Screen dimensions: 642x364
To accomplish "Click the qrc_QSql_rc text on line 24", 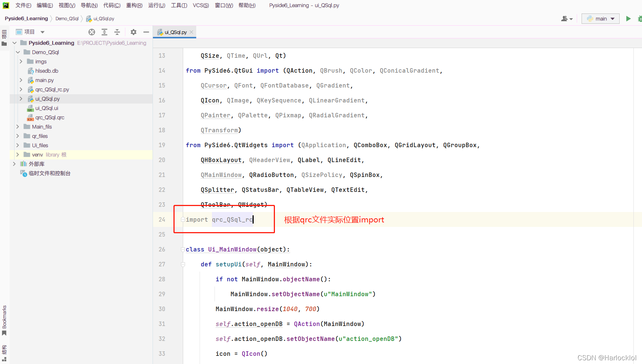I will (x=232, y=219).
